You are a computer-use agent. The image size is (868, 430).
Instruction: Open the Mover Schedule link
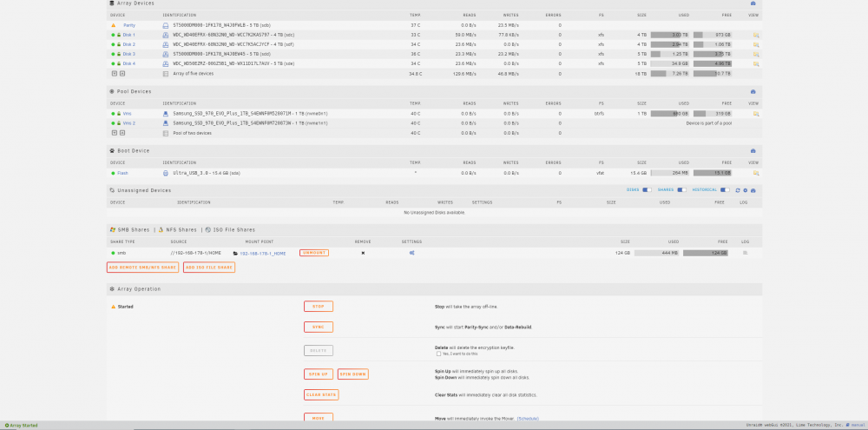pos(528,419)
